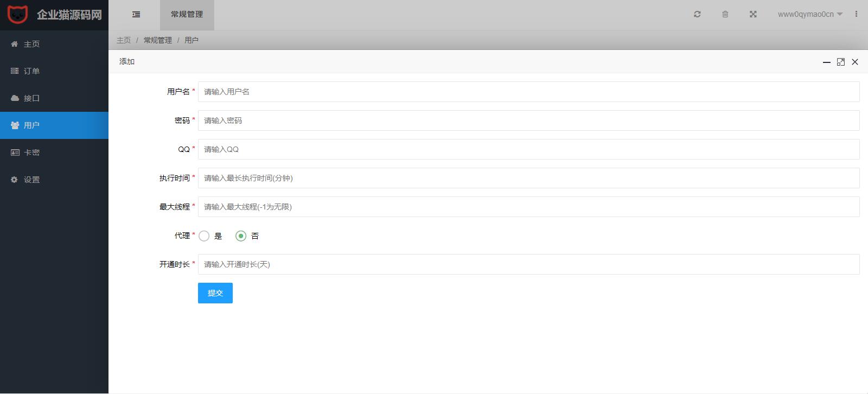Click the refresh icon in top bar
This screenshot has width=868, height=394.
coord(697,14)
